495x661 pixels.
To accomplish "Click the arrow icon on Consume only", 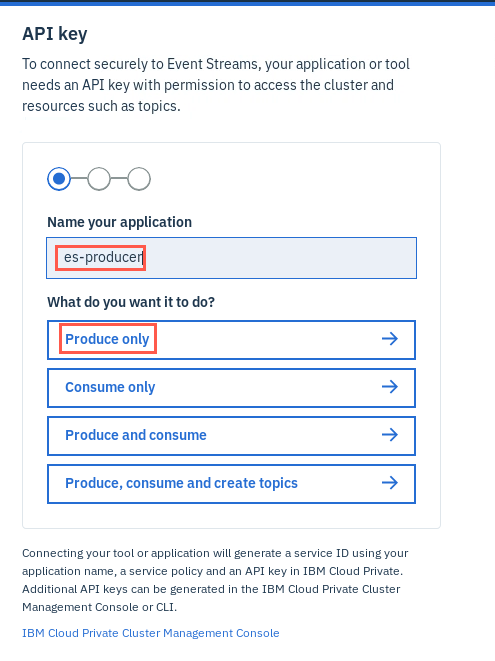I will 390,387.
